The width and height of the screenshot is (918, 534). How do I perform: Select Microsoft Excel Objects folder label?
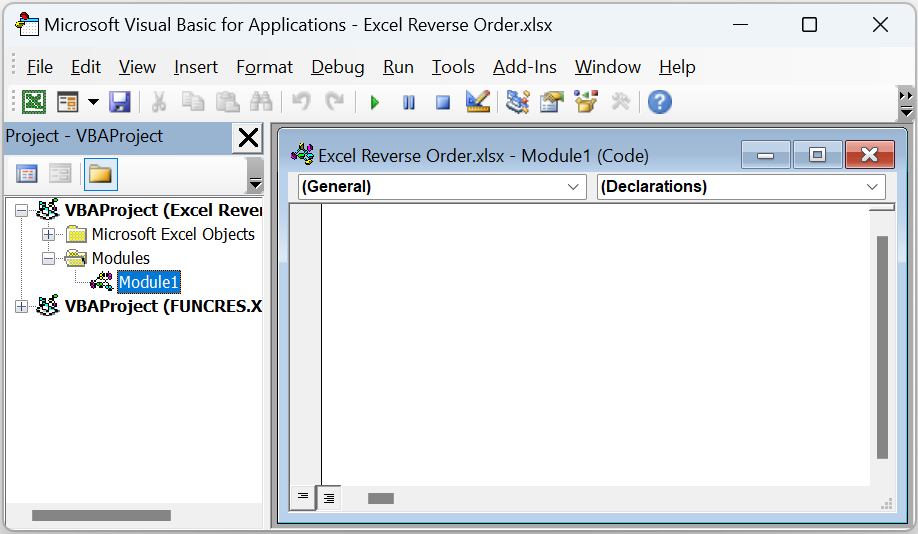(173, 234)
